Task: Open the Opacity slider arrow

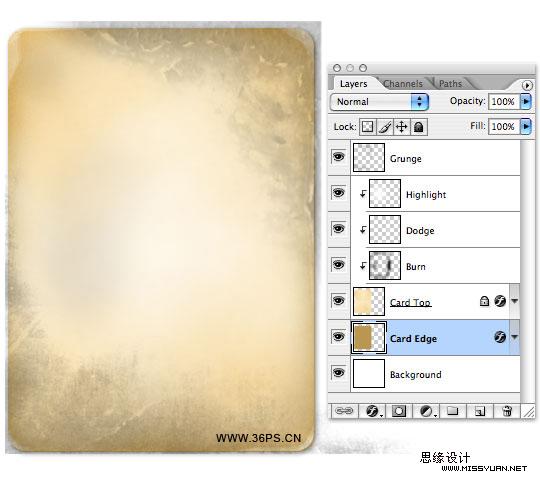Action: click(526, 101)
